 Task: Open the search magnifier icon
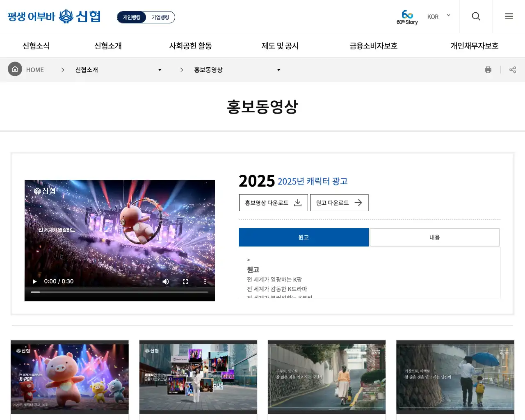point(476,16)
